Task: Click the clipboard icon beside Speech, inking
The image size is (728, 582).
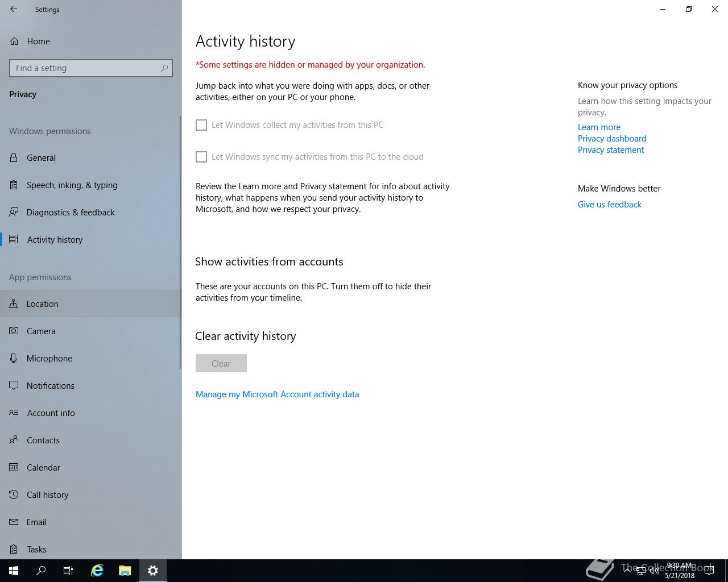Action: tap(14, 185)
